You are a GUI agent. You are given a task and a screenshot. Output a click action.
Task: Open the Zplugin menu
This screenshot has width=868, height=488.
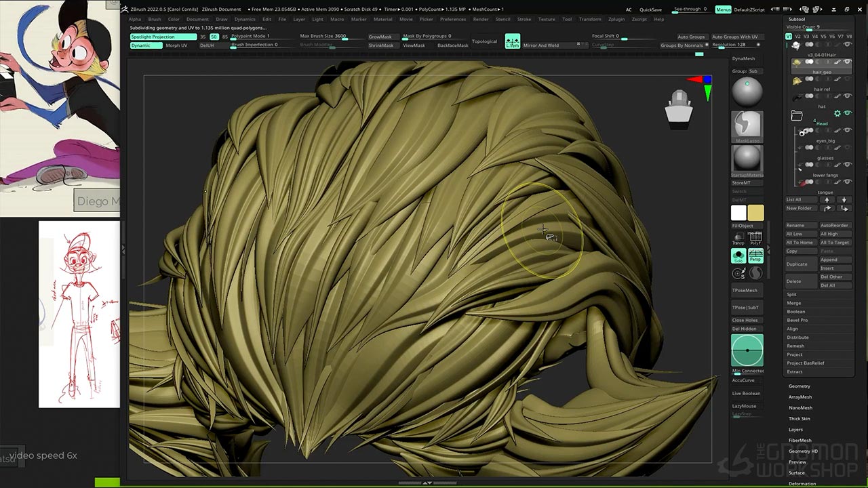pos(616,19)
